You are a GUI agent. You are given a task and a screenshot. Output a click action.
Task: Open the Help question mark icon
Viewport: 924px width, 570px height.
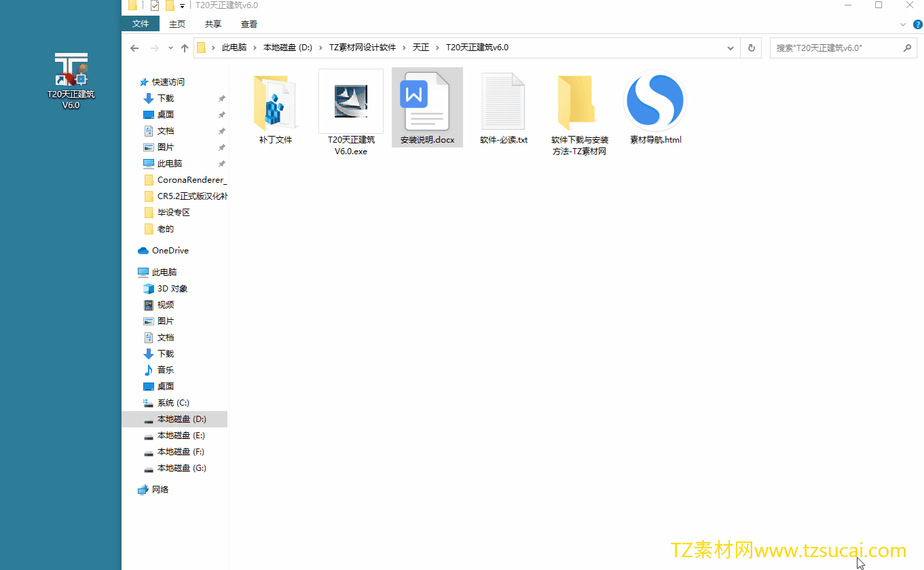point(918,24)
